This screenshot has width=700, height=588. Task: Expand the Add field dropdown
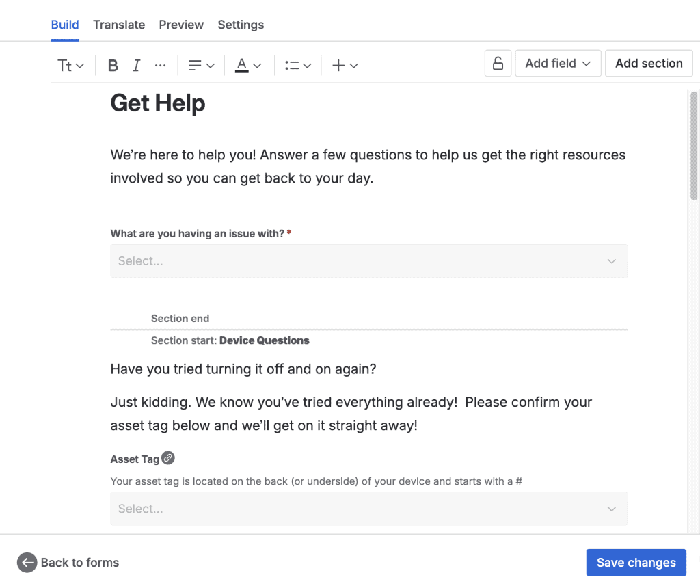click(558, 64)
